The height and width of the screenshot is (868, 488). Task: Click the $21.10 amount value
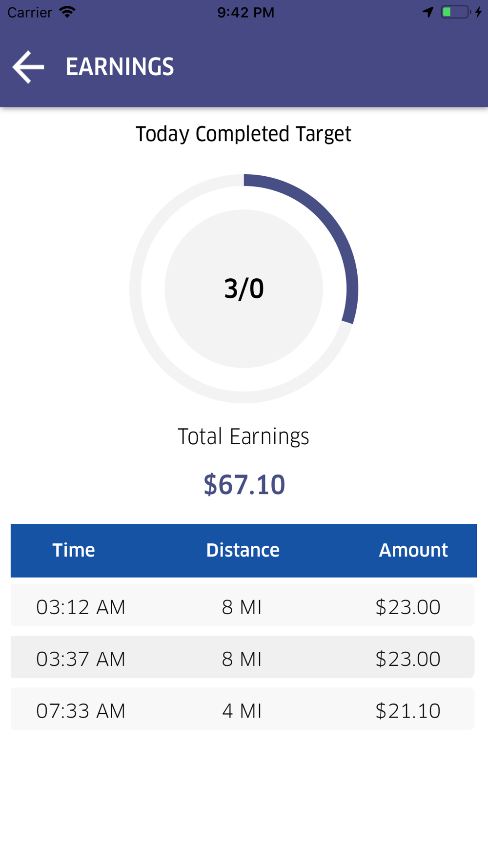(x=408, y=710)
